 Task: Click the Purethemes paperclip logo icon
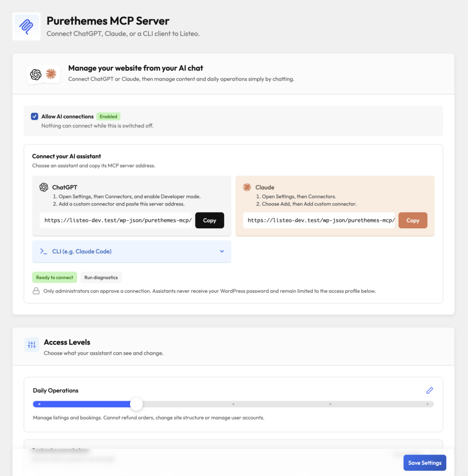click(27, 26)
